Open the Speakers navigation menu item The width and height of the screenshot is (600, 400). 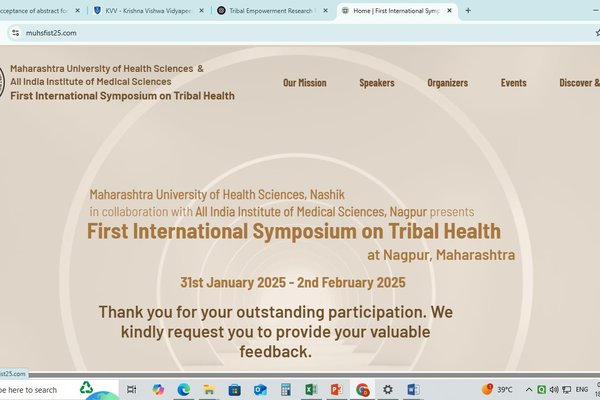[376, 83]
